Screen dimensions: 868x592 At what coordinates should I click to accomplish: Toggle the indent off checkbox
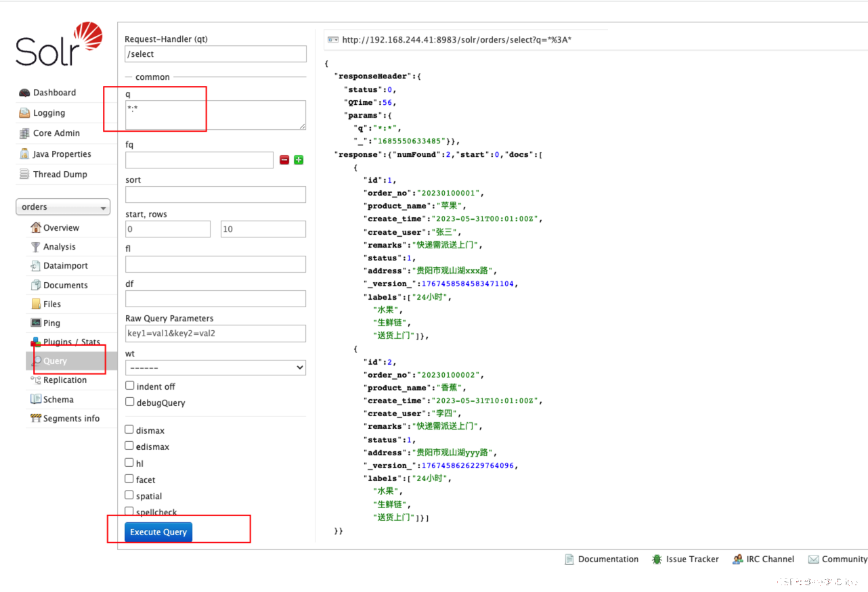click(129, 386)
